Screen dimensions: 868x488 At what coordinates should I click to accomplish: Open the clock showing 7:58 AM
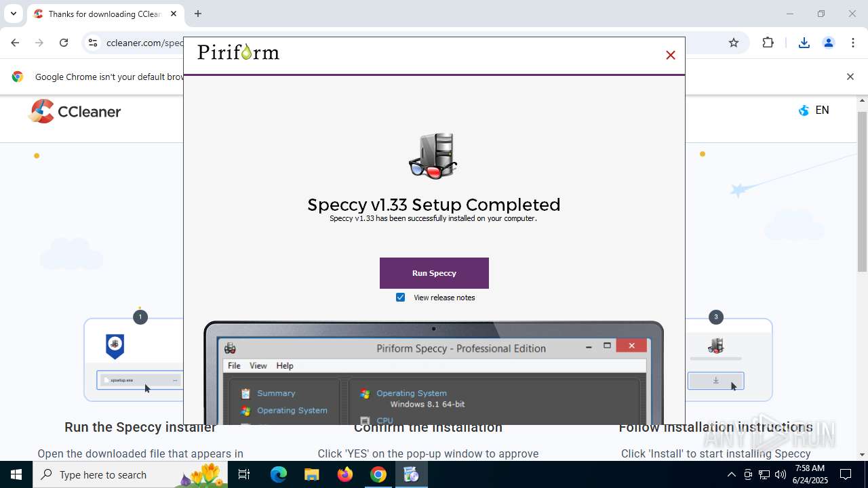click(x=810, y=474)
